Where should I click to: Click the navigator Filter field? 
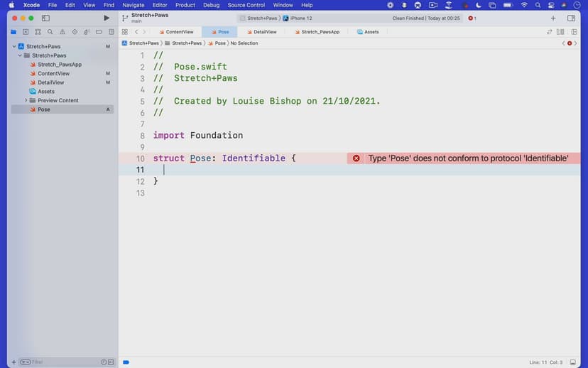click(60, 362)
